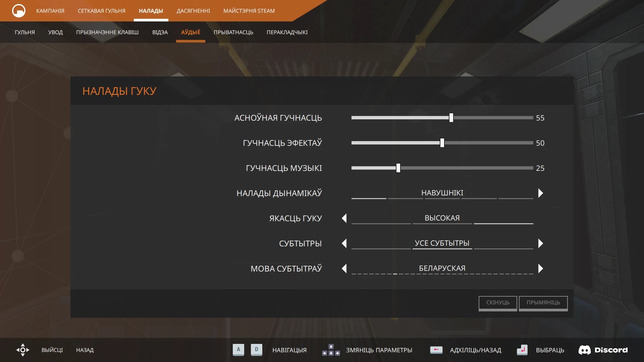This screenshot has width=644, height=362.
Task: Click the АДХІЛІЦЬ/НАЗАД label
Action: (x=476, y=350)
